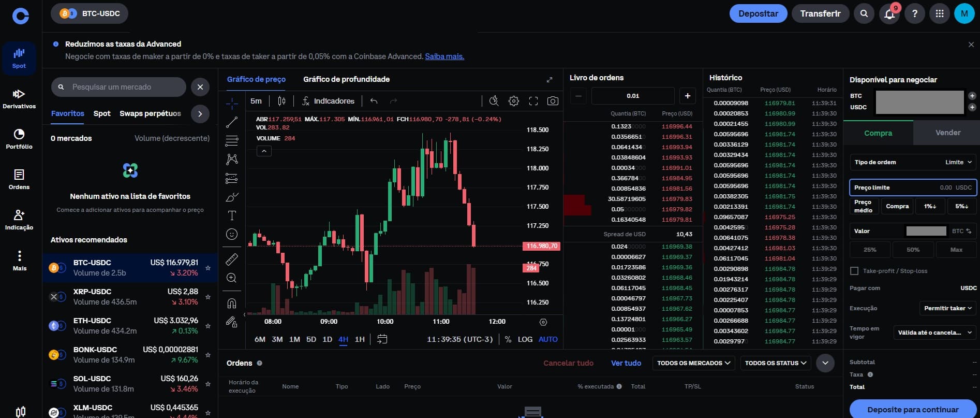Click the search magnifier in top bar
The image size is (980, 418).
click(x=864, y=13)
